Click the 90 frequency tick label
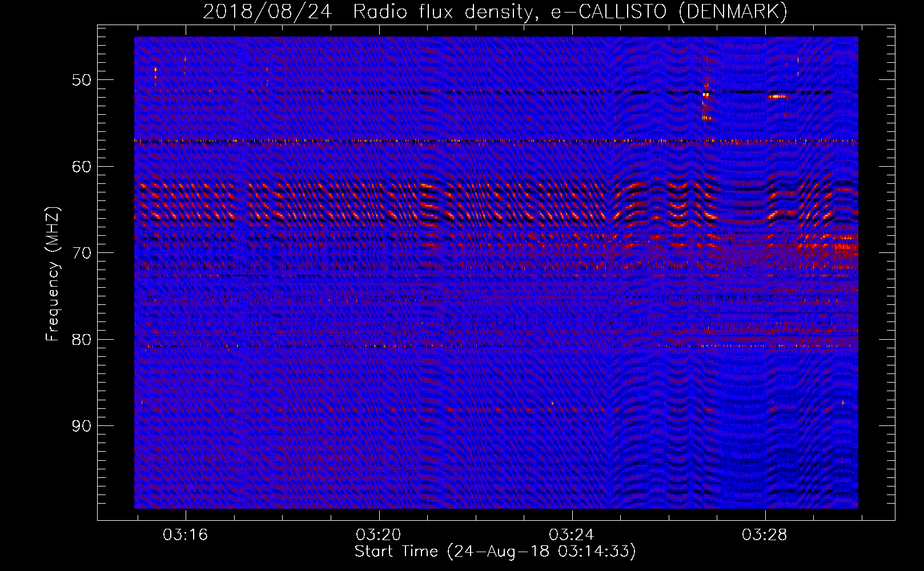 (82, 426)
